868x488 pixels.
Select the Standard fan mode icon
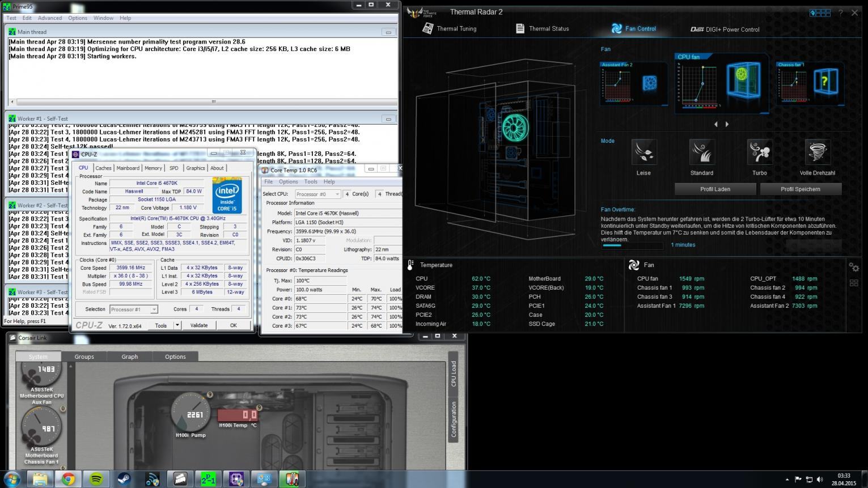point(702,152)
